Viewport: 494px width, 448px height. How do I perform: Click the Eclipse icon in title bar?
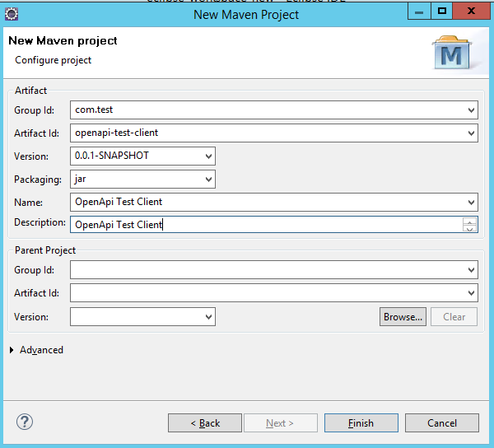click(x=12, y=14)
